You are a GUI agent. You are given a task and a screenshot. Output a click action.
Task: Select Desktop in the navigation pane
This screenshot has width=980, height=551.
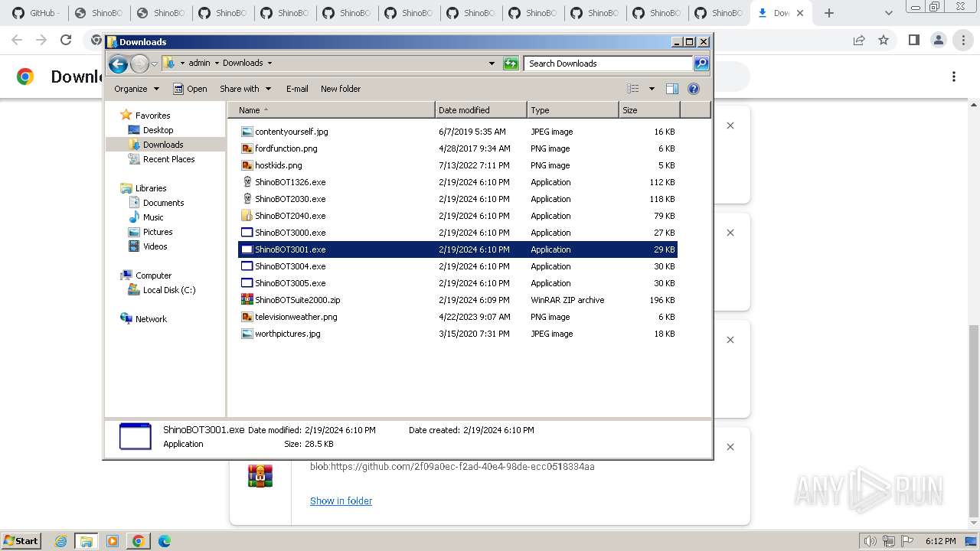coord(158,130)
